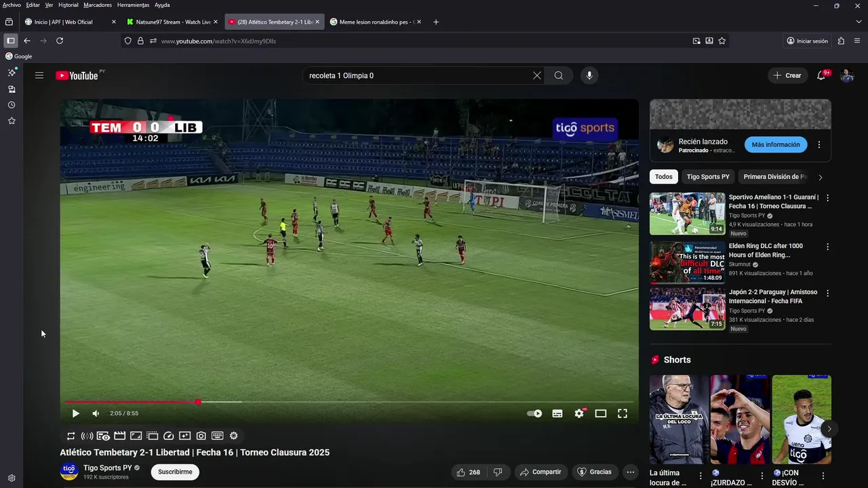Screen dimensions: 868x488
Task: Open the sidebar bookmarks star icon
Action: 12,121
